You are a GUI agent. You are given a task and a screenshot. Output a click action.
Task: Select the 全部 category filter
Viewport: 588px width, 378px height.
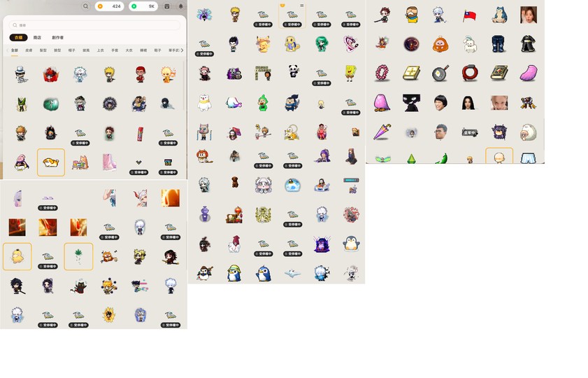click(x=15, y=50)
